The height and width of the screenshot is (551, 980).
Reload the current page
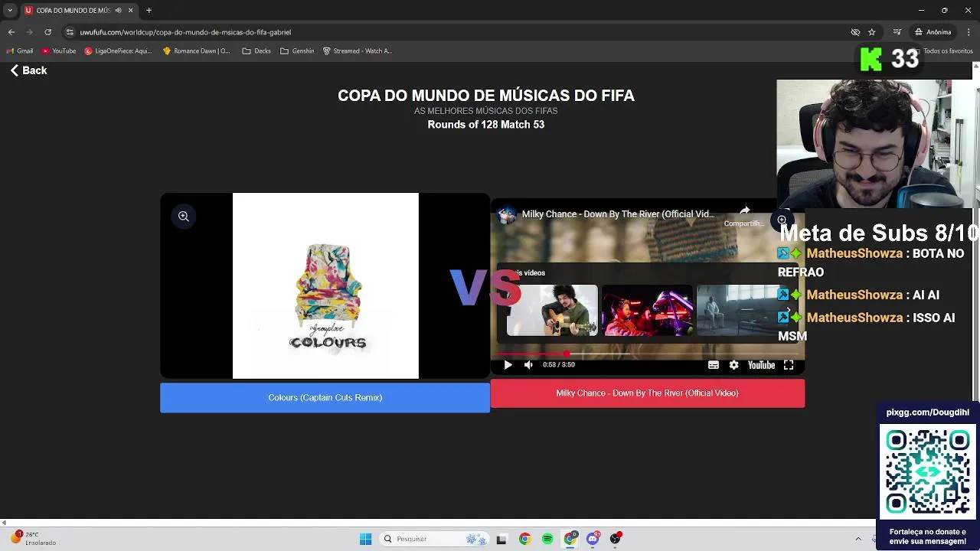47,32
